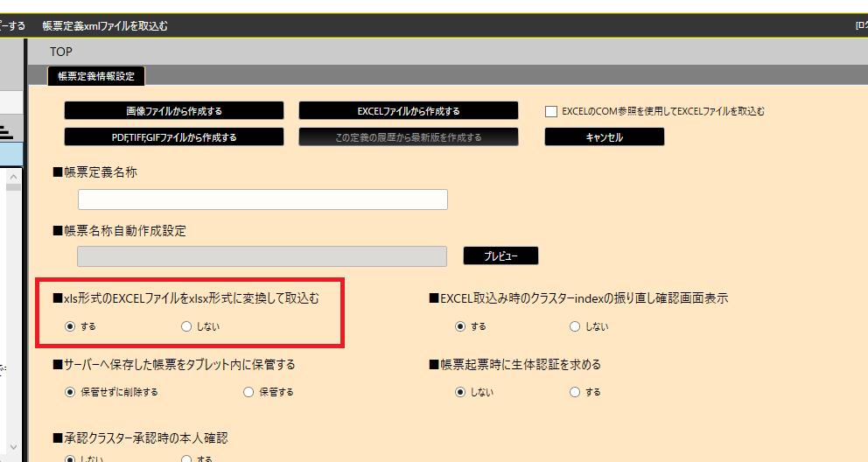Viewport: 868px width, 462px height.
Task: Click EXCELファイルから作成する button
Action: point(409,110)
